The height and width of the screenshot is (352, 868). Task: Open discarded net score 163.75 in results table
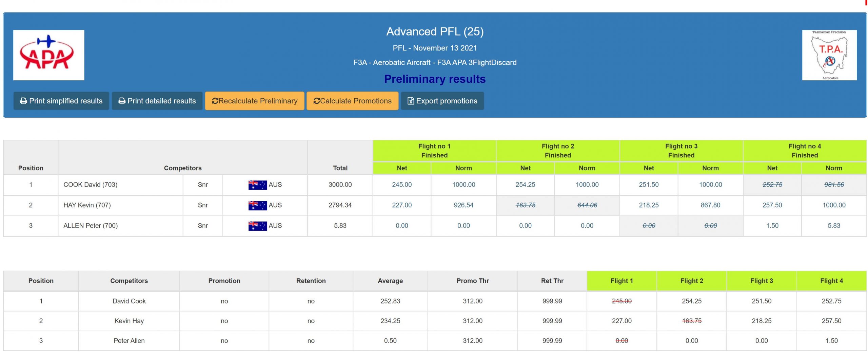click(525, 205)
